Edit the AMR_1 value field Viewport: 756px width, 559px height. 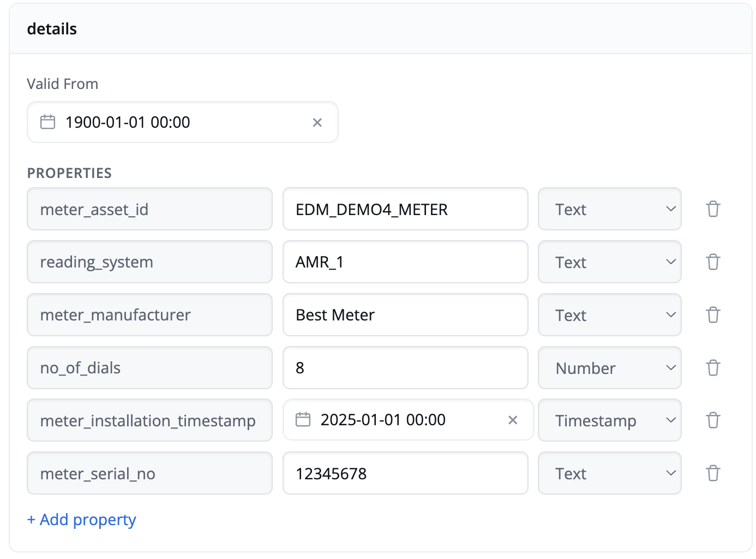click(405, 262)
